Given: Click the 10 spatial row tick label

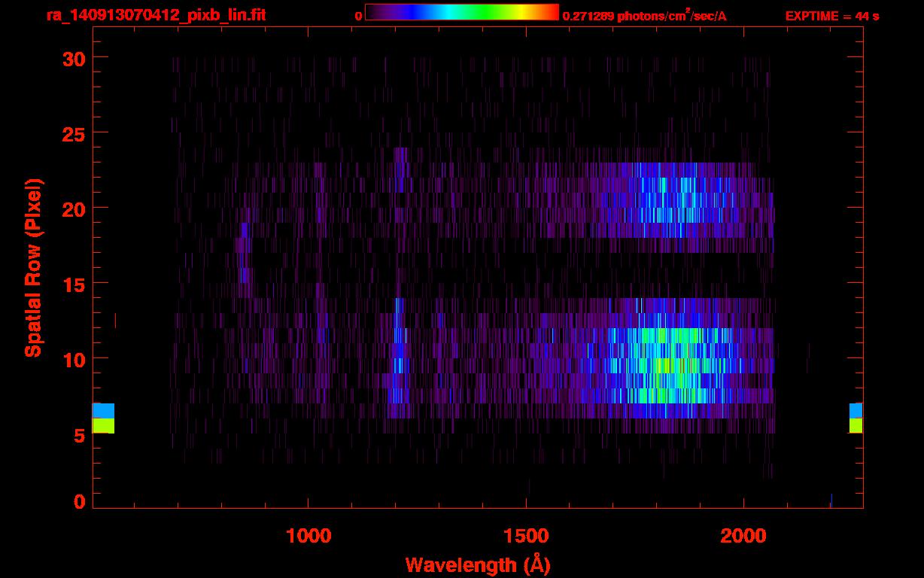Looking at the screenshot, I should click(x=73, y=359).
